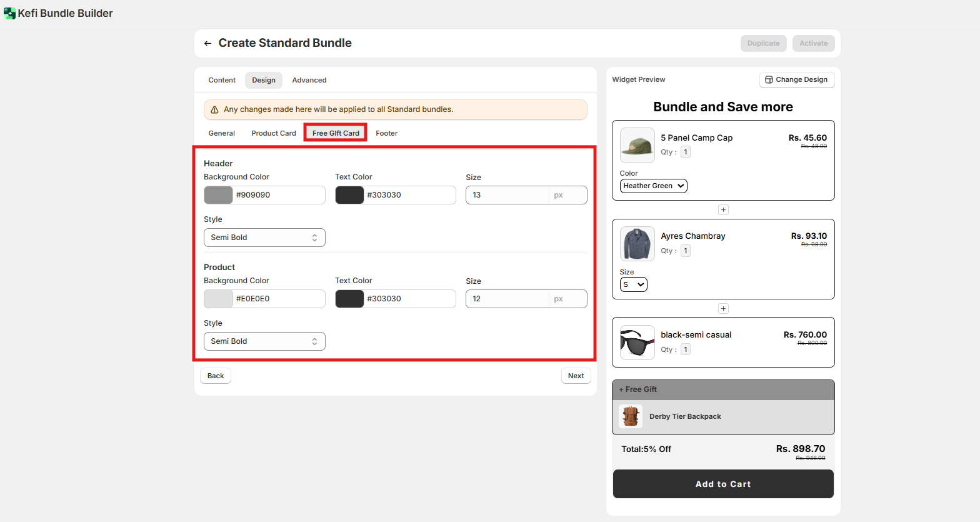Open the Advanced tab
This screenshot has width=980, height=522.
[x=309, y=81]
